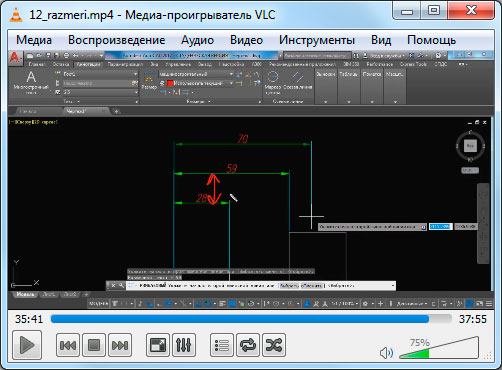The image size is (502, 370).
Task: Open the Воспроизведение menu
Action: click(116, 40)
